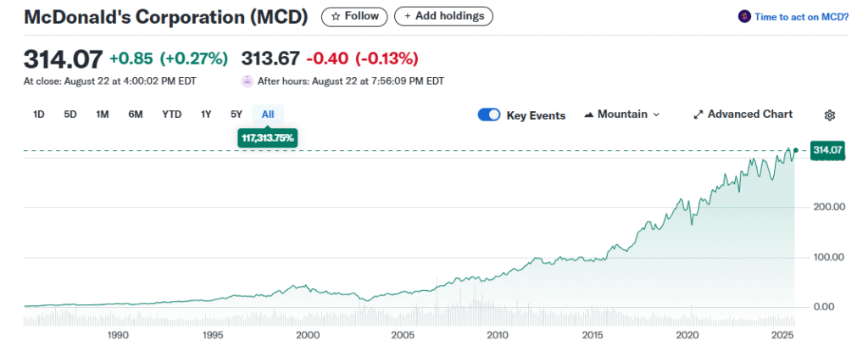The width and height of the screenshot is (868, 346).
Task: Click the After hours moon icon
Action: coord(248,81)
